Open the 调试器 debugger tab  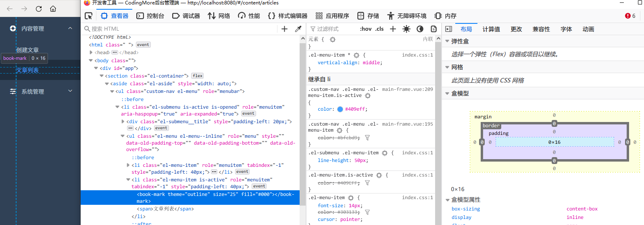(186, 16)
